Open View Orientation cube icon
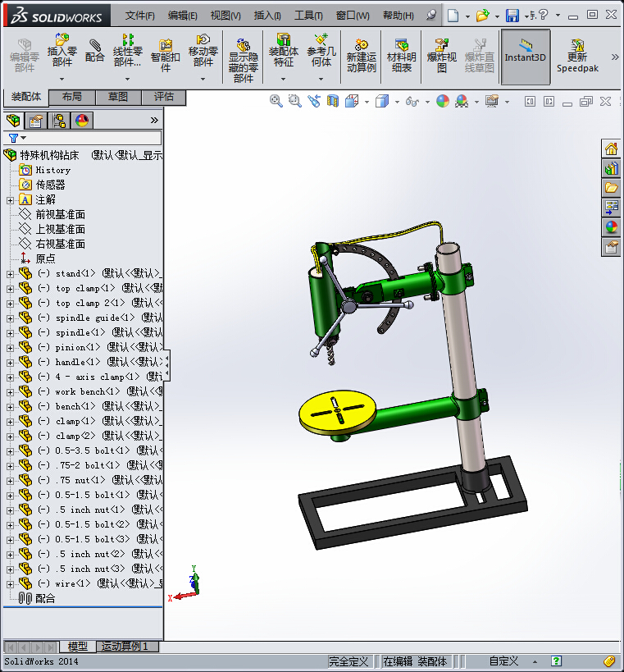Viewport: 624px width, 672px height. (x=352, y=101)
